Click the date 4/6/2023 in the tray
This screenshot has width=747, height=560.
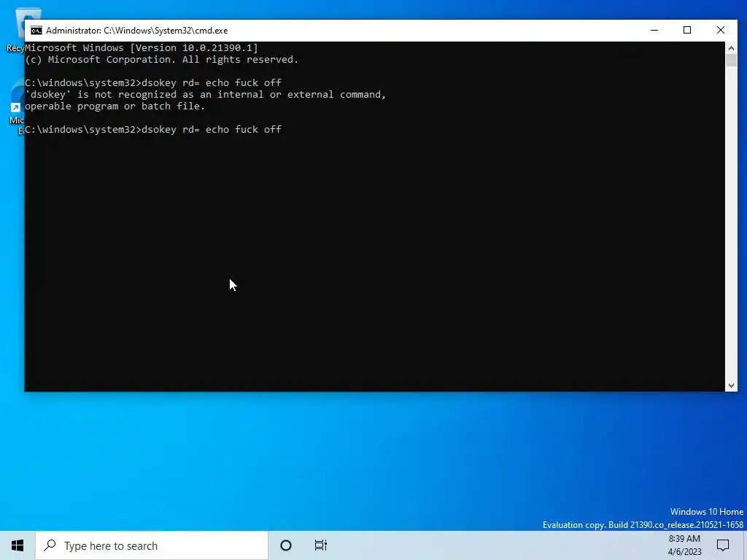coord(684,552)
